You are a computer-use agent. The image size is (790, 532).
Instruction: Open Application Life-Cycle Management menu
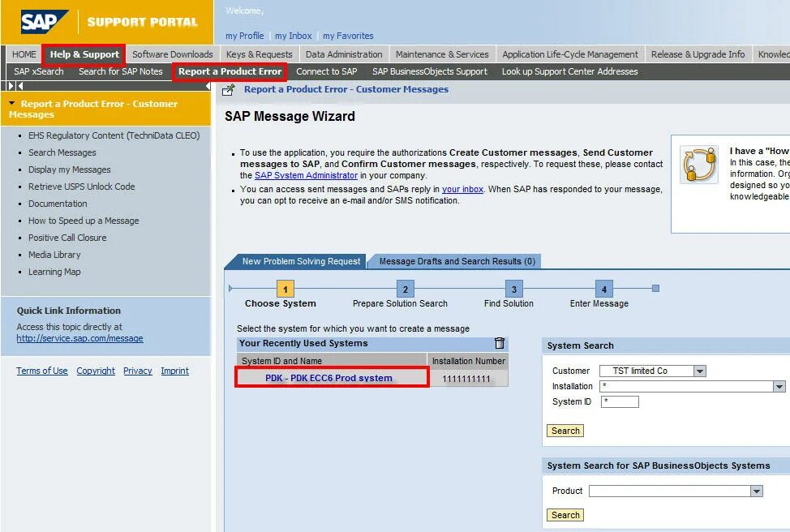570,54
